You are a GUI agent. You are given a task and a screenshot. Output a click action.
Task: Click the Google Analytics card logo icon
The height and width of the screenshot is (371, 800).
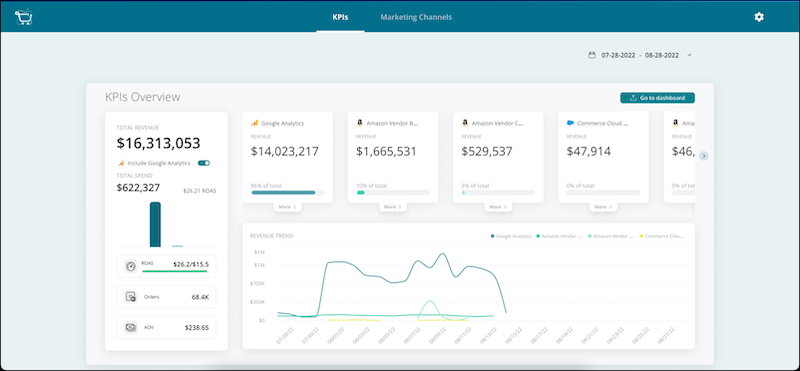255,123
